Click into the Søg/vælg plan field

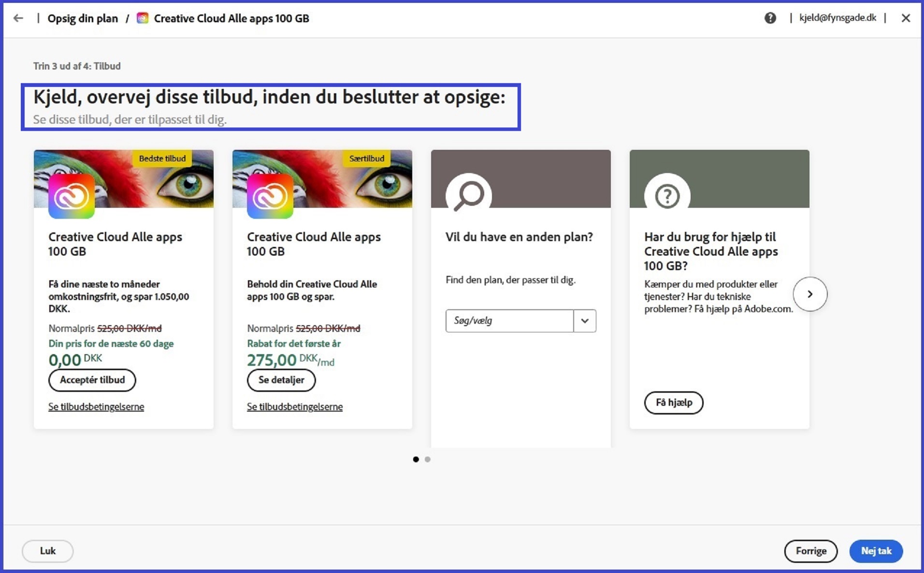509,321
